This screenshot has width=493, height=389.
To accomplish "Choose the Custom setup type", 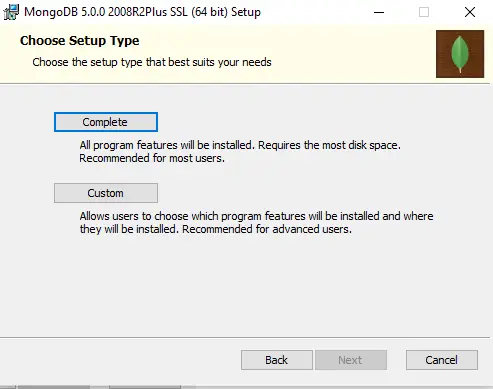I will tap(106, 193).
